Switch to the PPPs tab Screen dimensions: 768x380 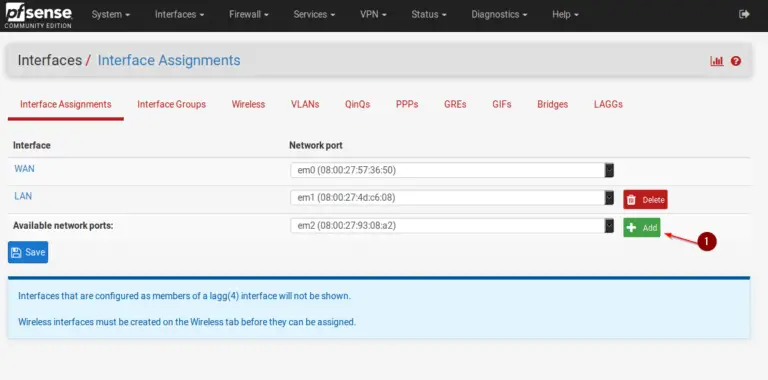point(407,104)
